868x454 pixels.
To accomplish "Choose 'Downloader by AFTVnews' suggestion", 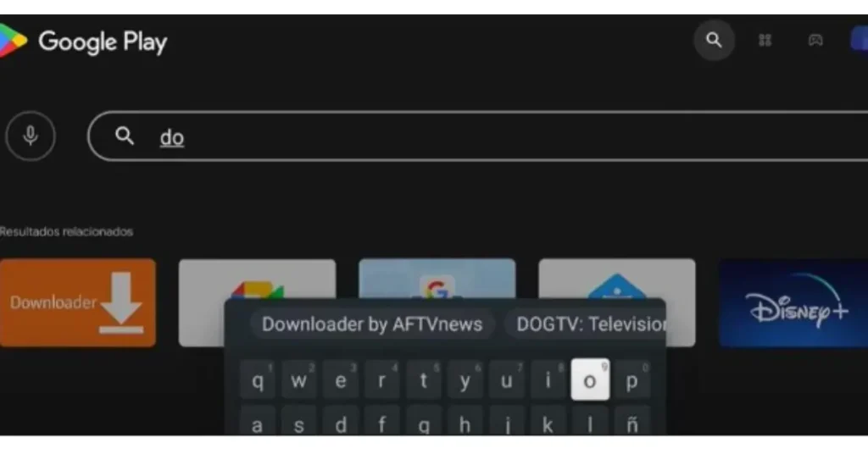I will pyautogui.click(x=372, y=324).
